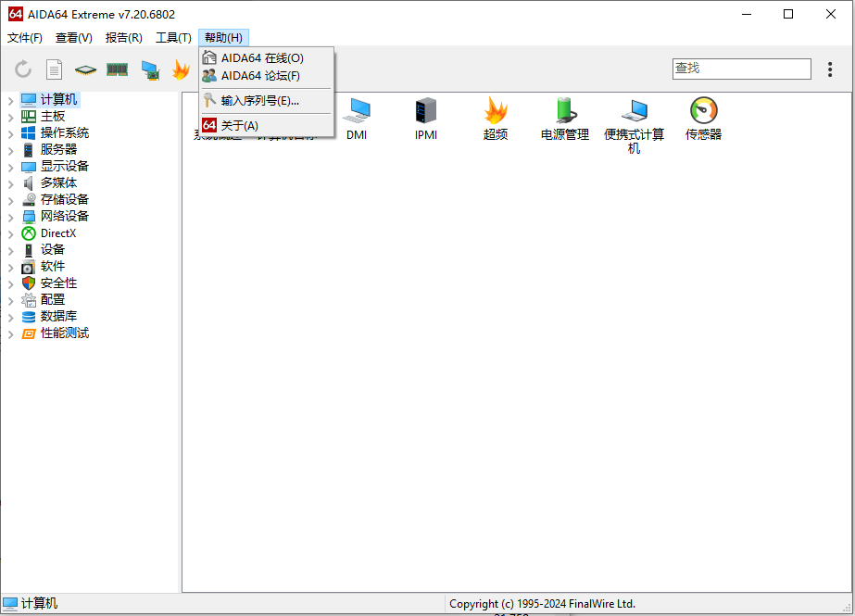Click the three-dot options menu icon
The width and height of the screenshot is (855, 616).
(830, 69)
